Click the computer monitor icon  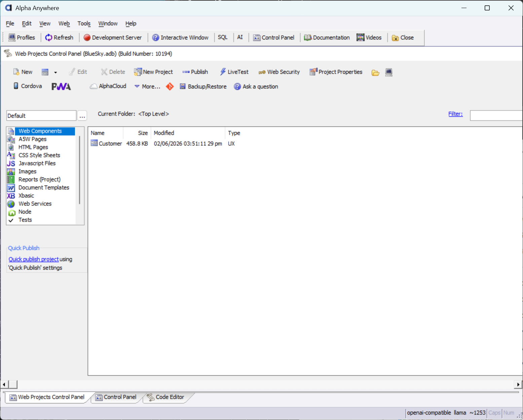click(x=389, y=72)
